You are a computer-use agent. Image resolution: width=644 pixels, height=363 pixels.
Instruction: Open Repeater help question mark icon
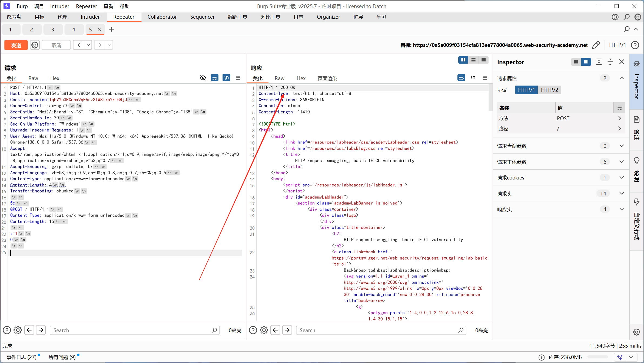pos(635,45)
